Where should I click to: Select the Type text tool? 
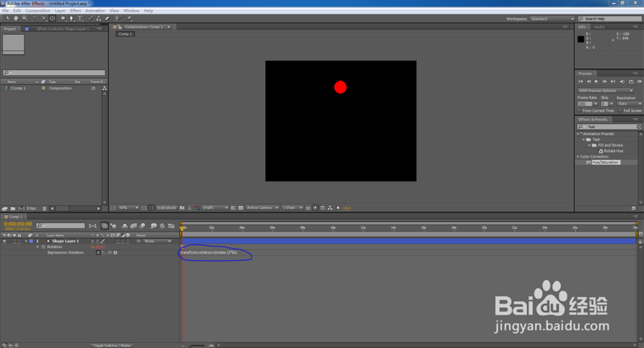[80, 19]
